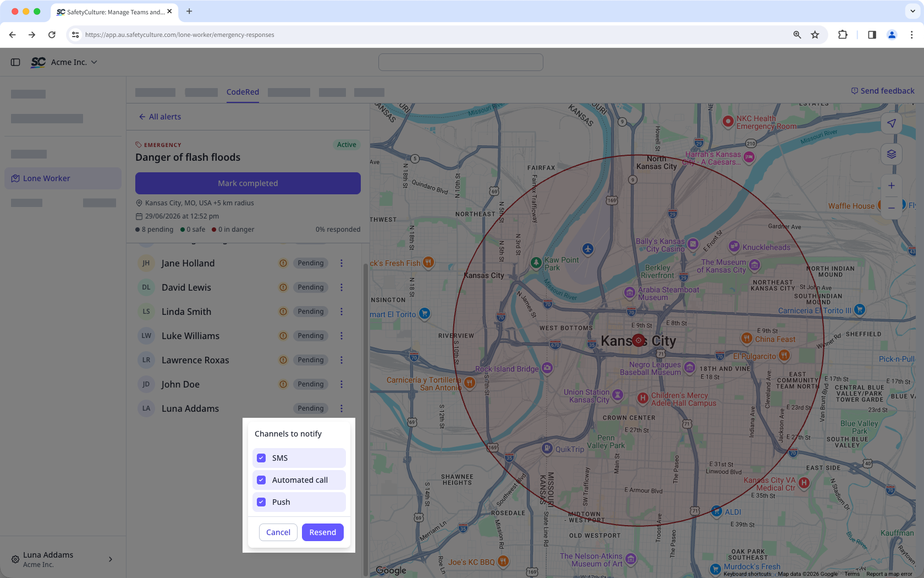
Task: Open more options for Jane Holland
Action: pyautogui.click(x=342, y=263)
